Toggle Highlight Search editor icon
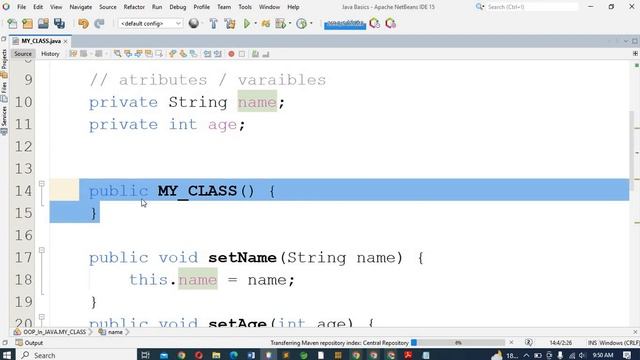640x360 pixels. pyautogui.click(x=149, y=54)
